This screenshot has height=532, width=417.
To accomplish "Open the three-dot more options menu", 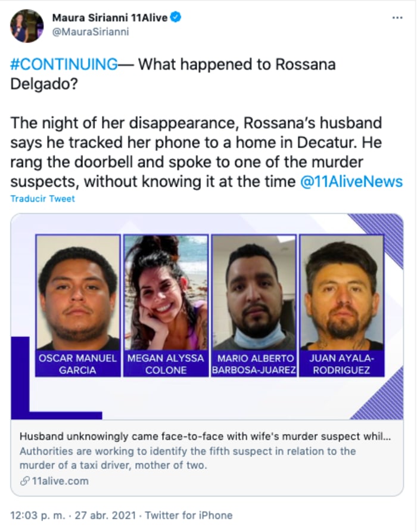I will [x=397, y=18].
